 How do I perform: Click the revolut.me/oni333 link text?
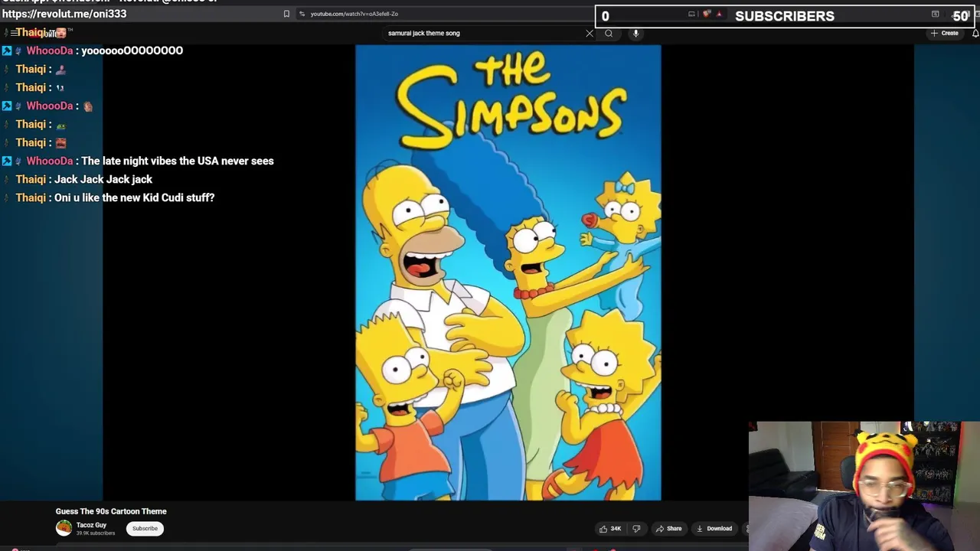(x=64, y=14)
